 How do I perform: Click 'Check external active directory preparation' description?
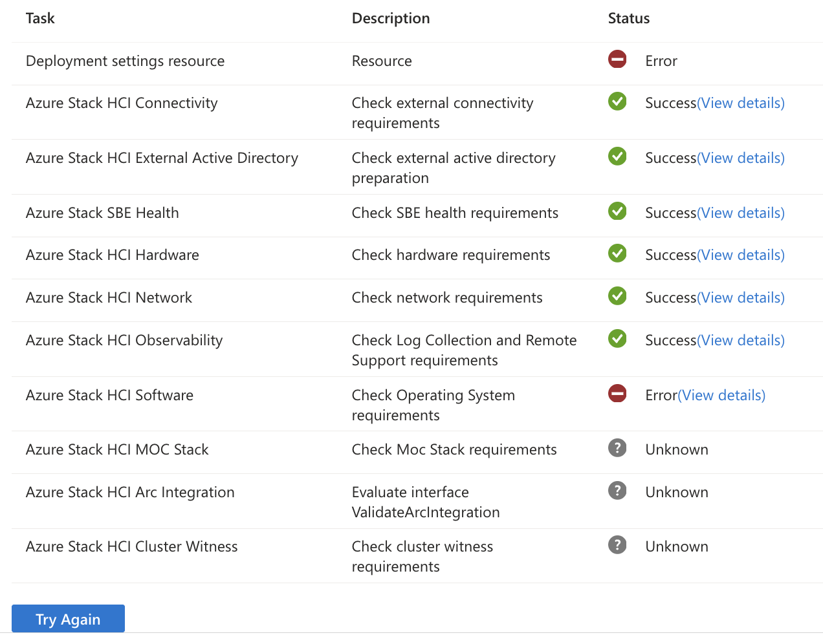click(x=454, y=168)
